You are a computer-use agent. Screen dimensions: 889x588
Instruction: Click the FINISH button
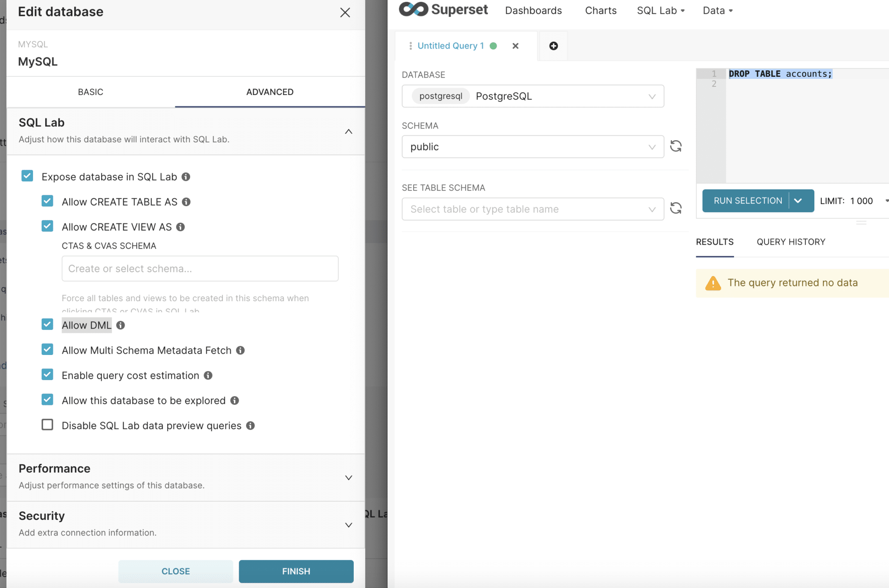pos(296,571)
